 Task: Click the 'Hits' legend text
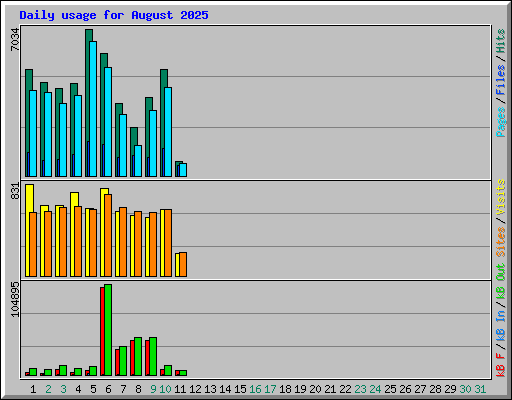(500, 41)
